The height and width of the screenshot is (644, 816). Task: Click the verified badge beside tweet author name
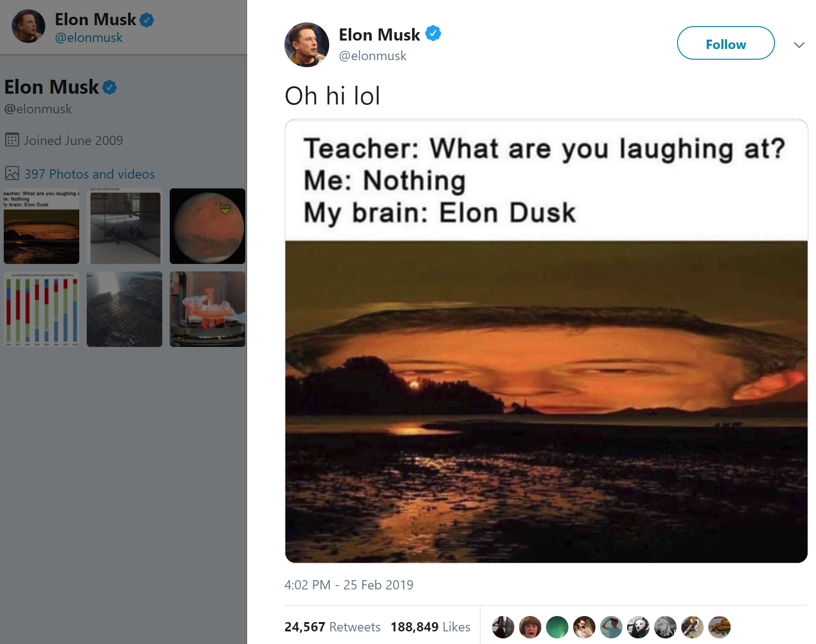click(x=433, y=34)
